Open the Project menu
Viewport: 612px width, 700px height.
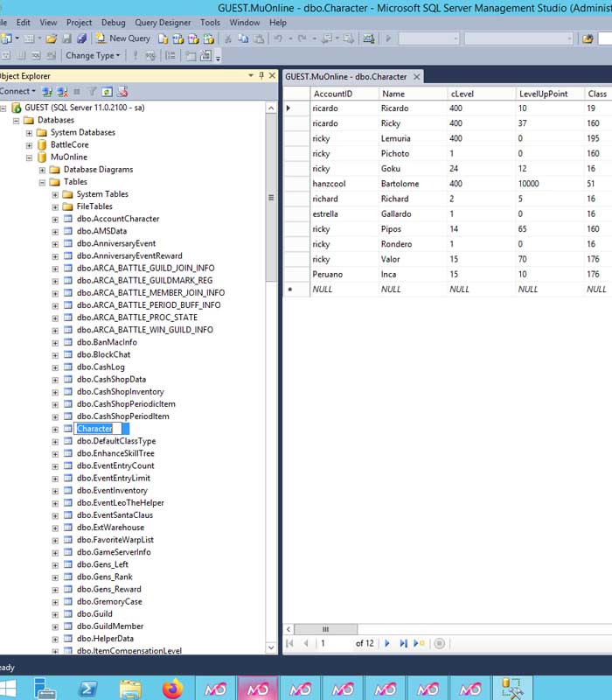(x=79, y=23)
